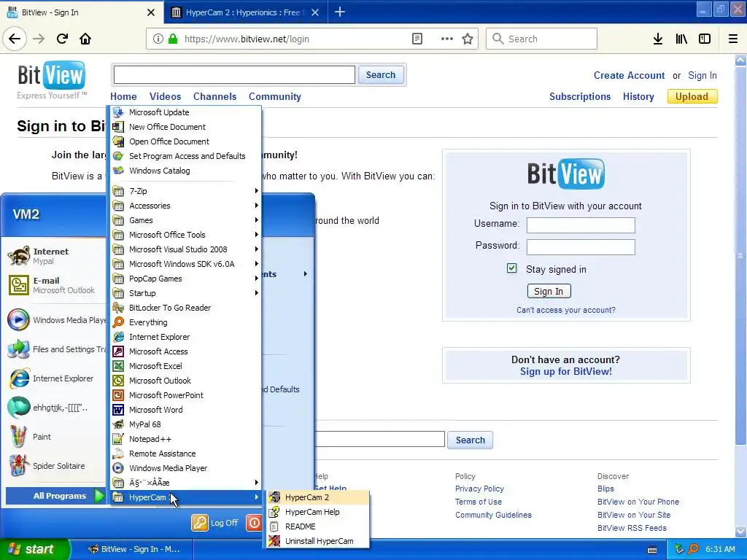Image resolution: width=747 pixels, height=560 pixels.
Task: Expand Microsoft Windows SDK v6.0A folder
Action: tap(186, 264)
